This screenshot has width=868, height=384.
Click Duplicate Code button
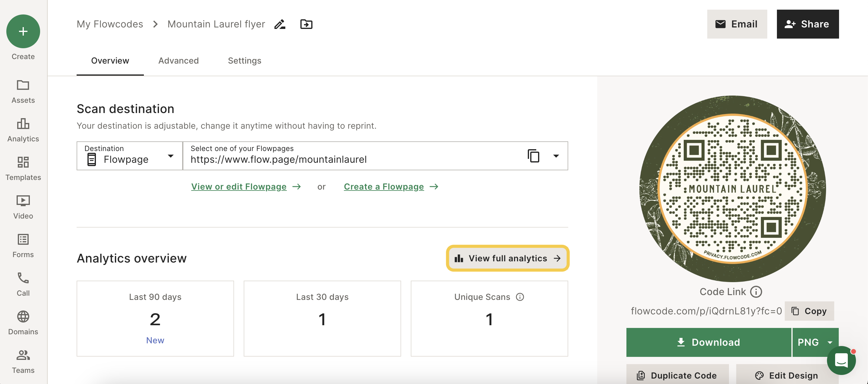click(x=677, y=375)
